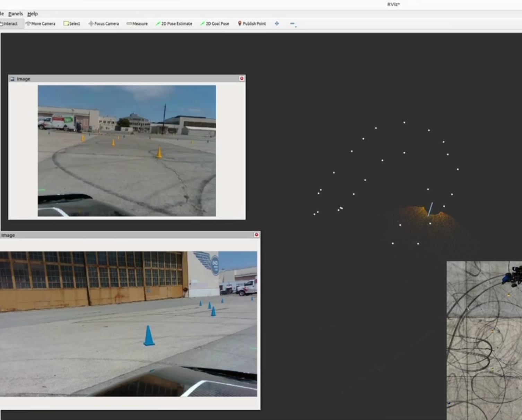Viewport: 522px width, 420px height.
Task: Open the Panels menu
Action: pyautogui.click(x=16, y=14)
